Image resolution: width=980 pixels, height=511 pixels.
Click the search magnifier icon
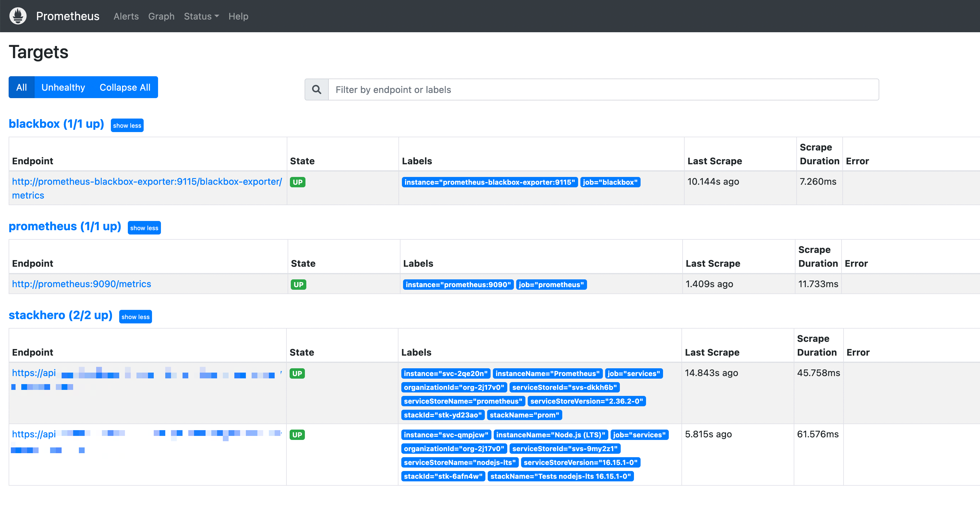point(316,90)
